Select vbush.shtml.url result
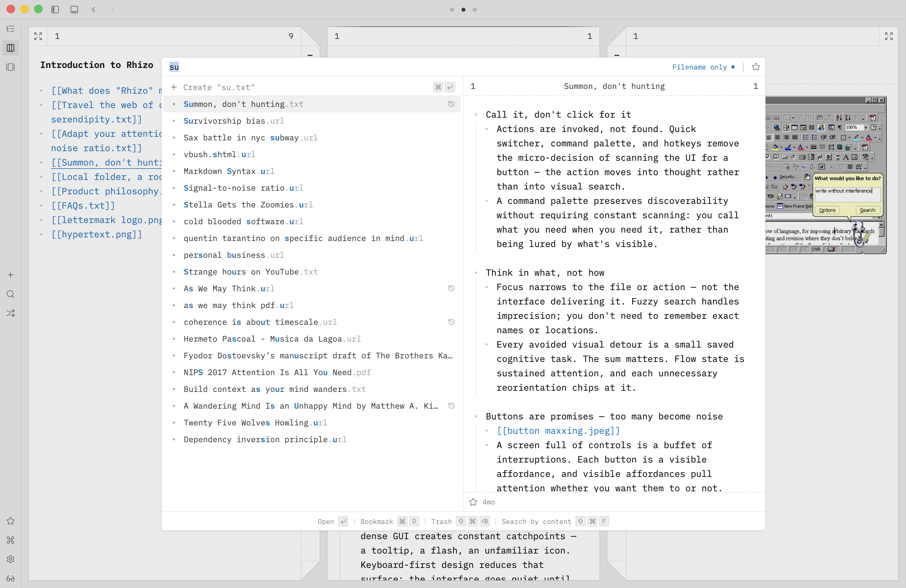Viewport: 906px width, 588px height. [x=312, y=154]
